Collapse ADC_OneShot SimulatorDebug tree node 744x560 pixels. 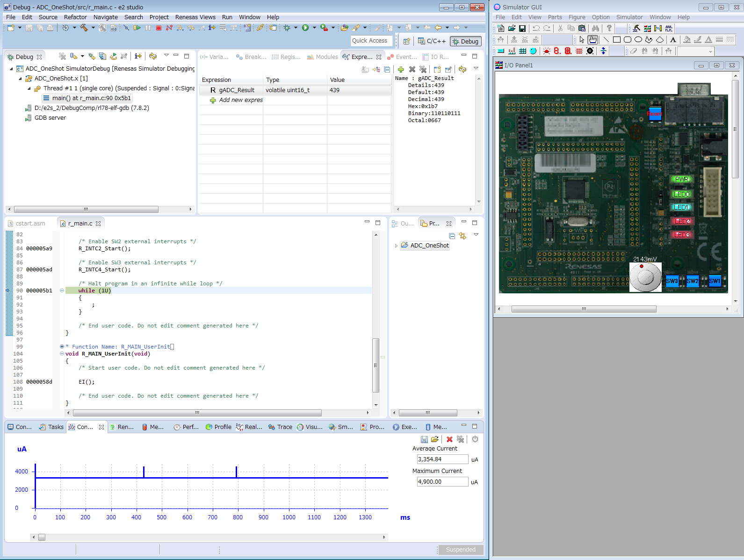(x=12, y=69)
